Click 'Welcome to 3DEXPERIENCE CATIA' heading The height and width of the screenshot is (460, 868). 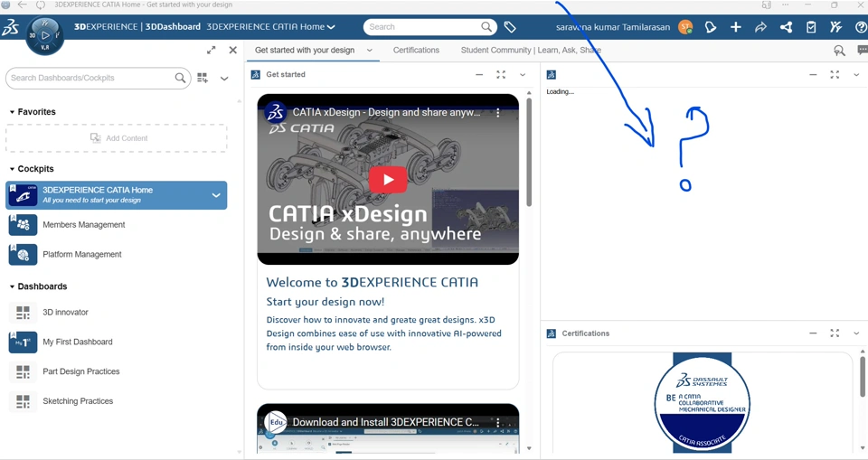[x=372, y=282]
